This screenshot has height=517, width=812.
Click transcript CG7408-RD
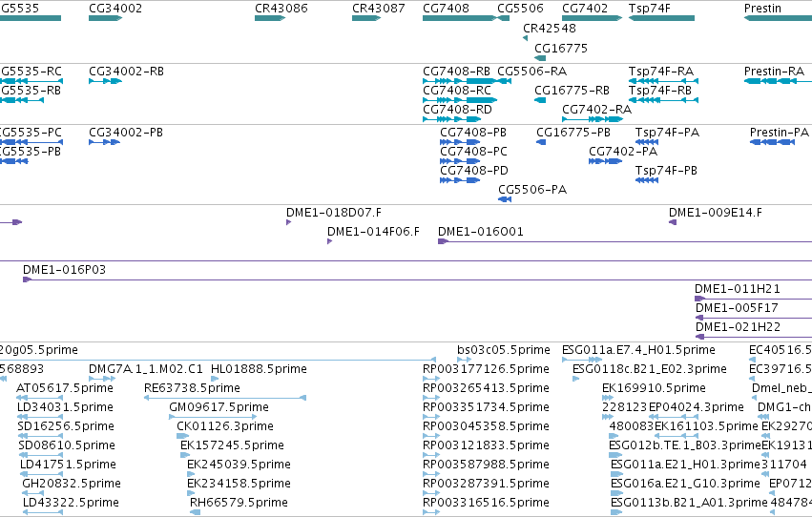[x=457, y=110]
